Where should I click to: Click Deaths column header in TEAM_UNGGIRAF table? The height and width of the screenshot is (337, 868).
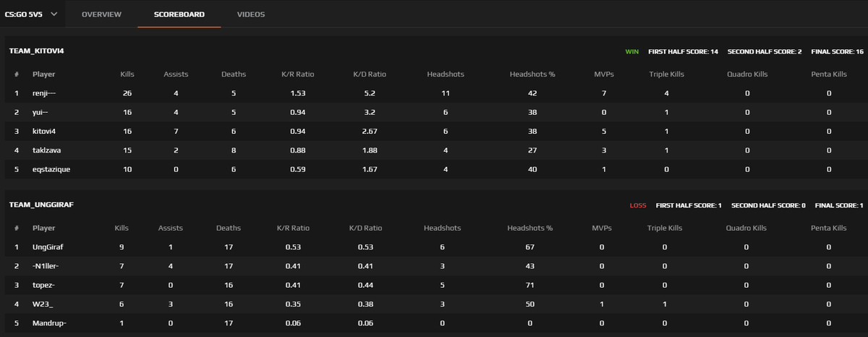[x=229, y=228]
